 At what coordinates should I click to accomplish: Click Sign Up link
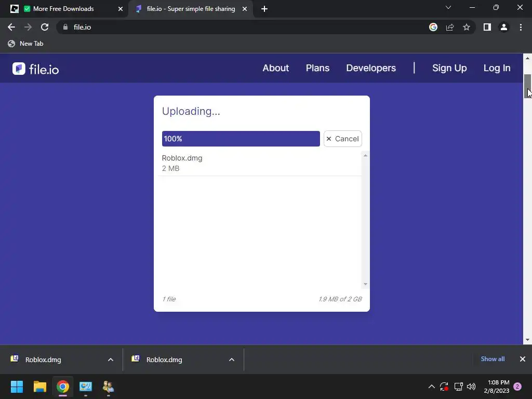[449, 68]
